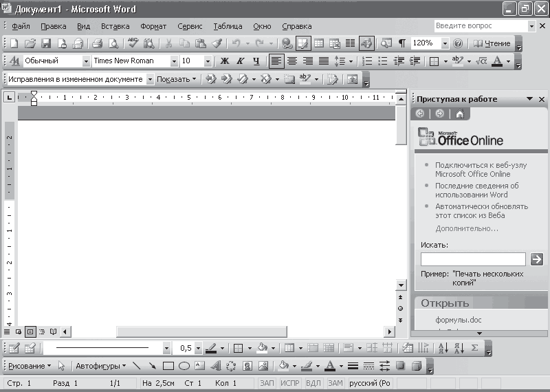
Task: Click the Чтение reading mode button
Action: (492, 43)
